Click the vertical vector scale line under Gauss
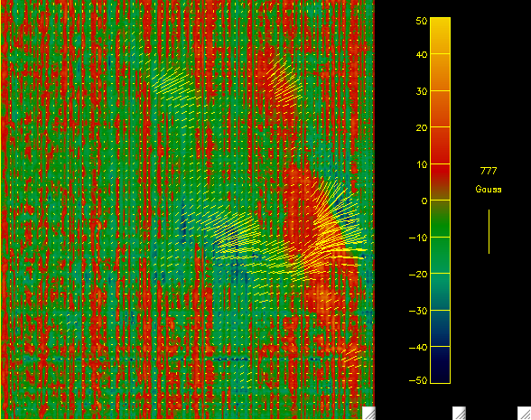The height and width of the screenshot is (420, 531). coord(489,231)
